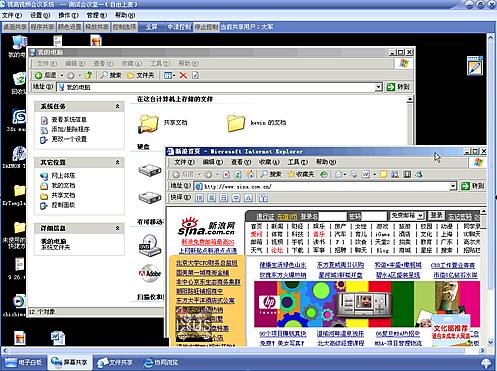Click the pencil annotation icon on the right
Screen dimensions: 497x371
click(475, 66)
